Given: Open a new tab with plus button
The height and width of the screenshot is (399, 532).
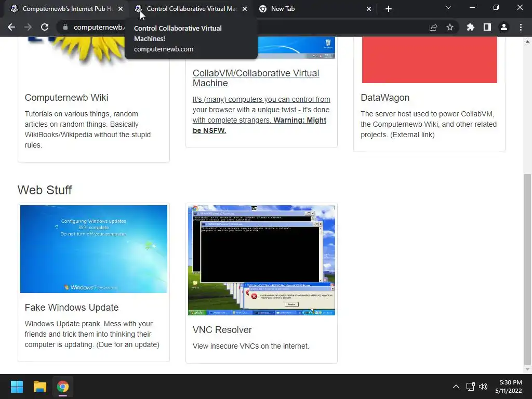Looking at the screenshot, I should 389,9.
